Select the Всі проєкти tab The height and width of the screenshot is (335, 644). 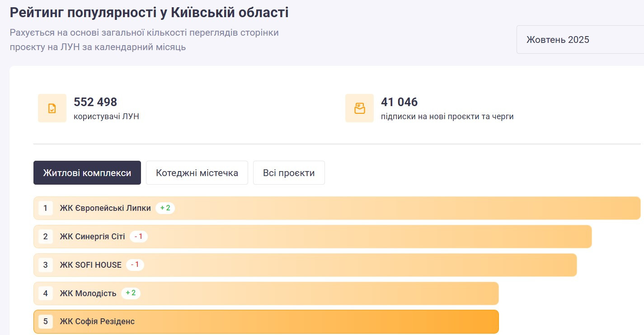(x=289, y=172)
